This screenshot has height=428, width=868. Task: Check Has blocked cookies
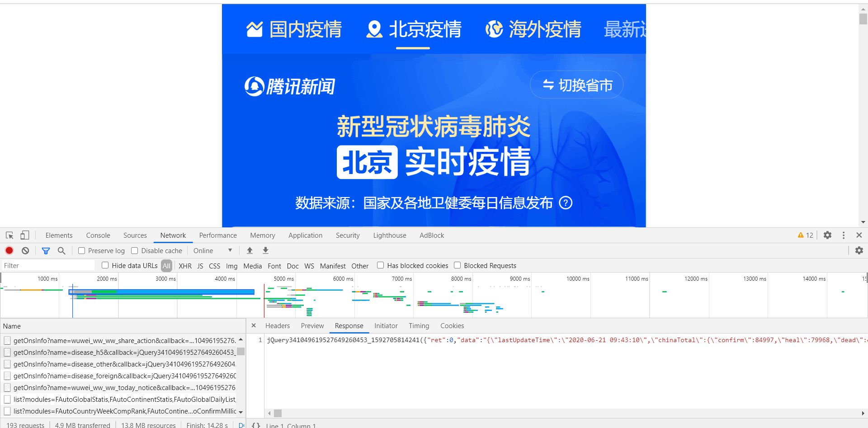tap(381, 265)
